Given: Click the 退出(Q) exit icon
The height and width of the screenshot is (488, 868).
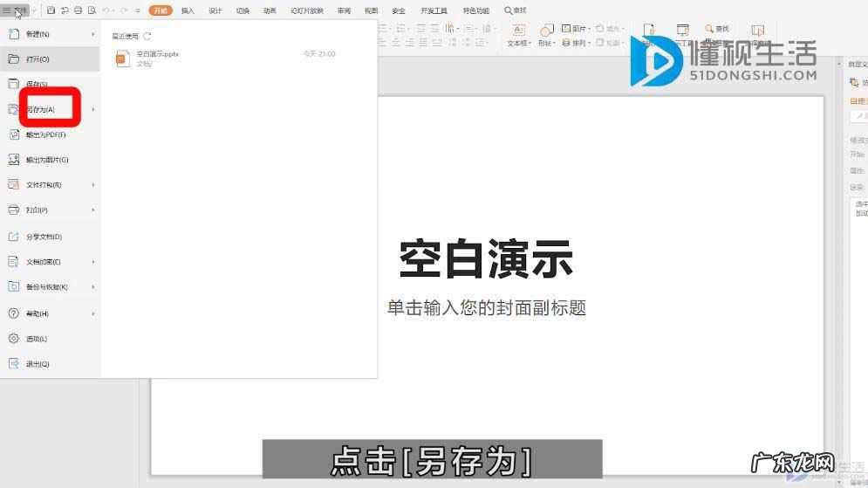Looking at the screenshot, I should (x=14, y=363).
